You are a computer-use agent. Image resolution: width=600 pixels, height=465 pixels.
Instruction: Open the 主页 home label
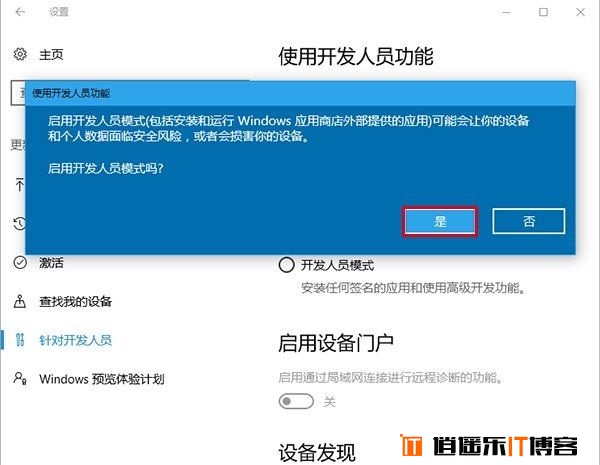click(51, 54)
